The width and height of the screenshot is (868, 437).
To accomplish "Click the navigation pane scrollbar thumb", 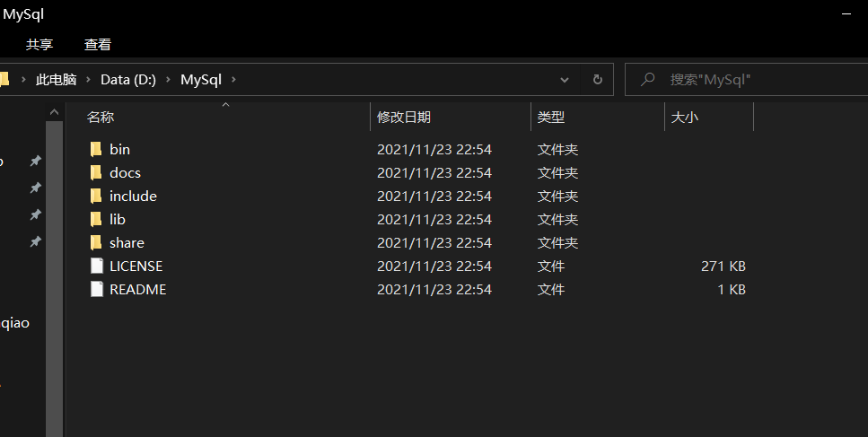I will 54,279.
